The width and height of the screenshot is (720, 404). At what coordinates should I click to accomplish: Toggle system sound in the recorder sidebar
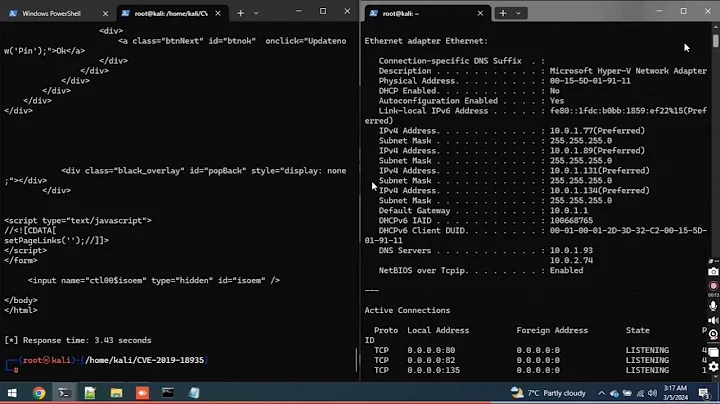713,320
